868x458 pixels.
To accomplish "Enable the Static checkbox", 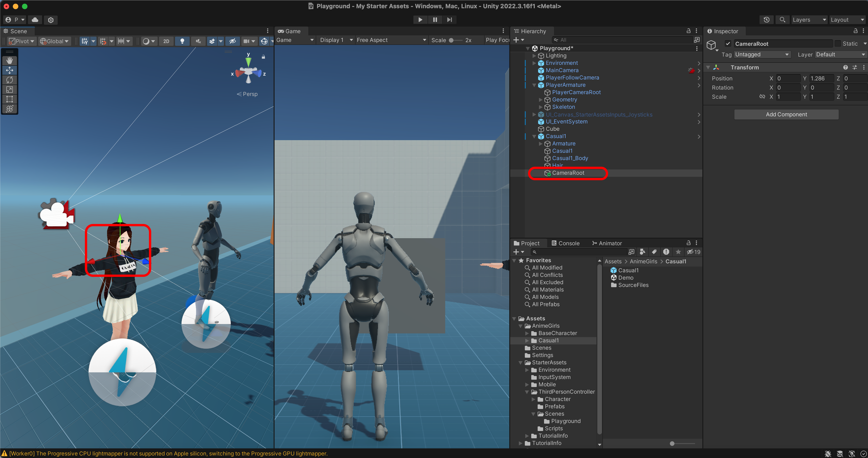I will [x=837, y=44].
